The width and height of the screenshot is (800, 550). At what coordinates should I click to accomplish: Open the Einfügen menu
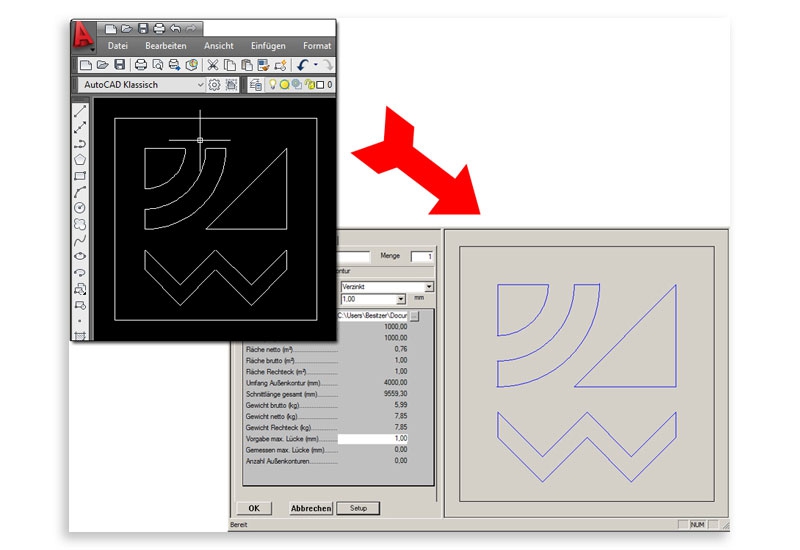pos(268,46)
